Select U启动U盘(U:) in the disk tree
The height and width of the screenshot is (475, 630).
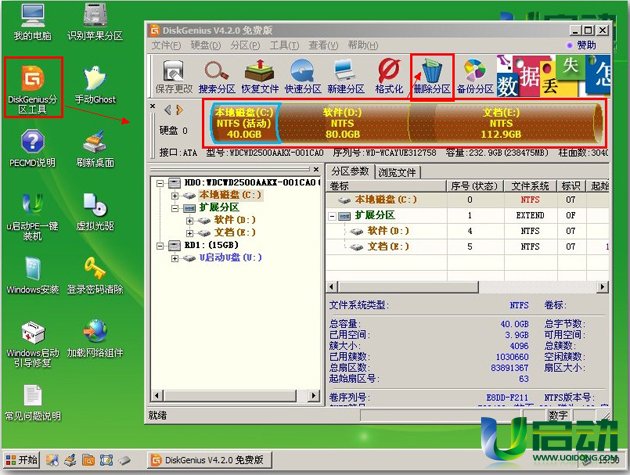click(x=231, y=257)
